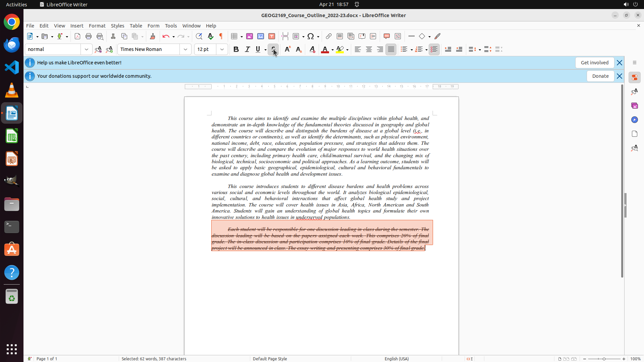Viewport: 644px width, 362px height.
Task: Open the Tools menu
Action: coord(171,25)
